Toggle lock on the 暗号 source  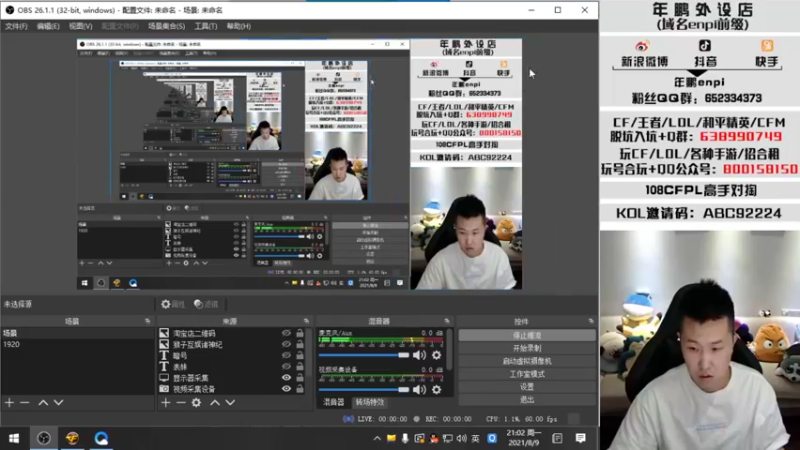tap(300, 356)
